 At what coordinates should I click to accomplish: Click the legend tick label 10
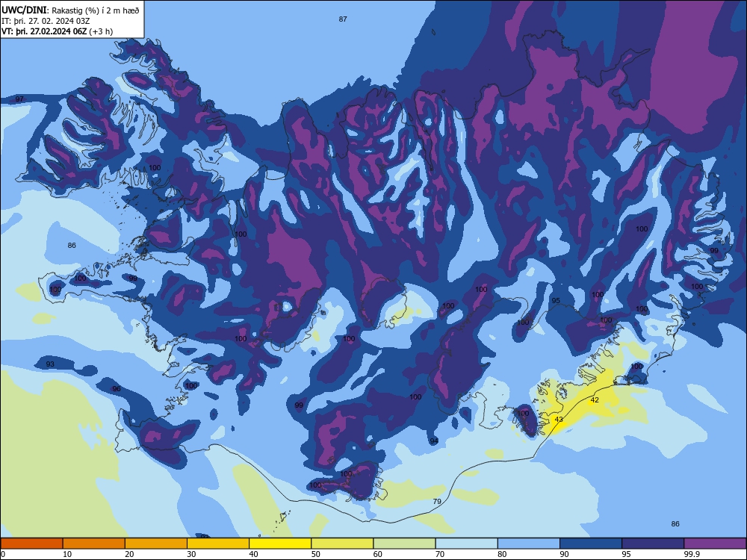[67, 554]
